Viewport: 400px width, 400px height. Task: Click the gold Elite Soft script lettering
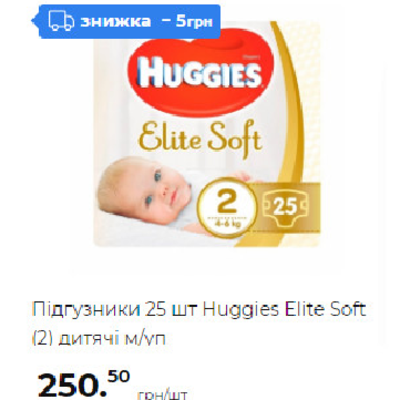[200, 137]
